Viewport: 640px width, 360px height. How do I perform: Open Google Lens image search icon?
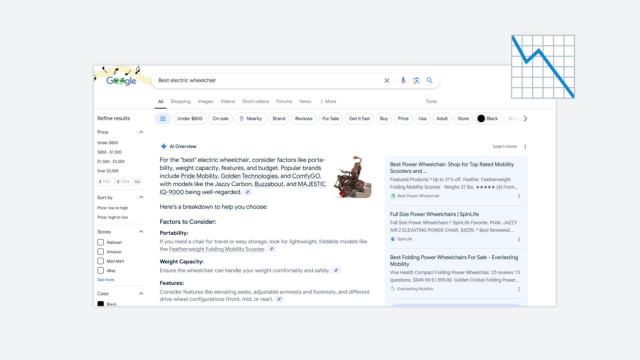click(x=416, y=80)
